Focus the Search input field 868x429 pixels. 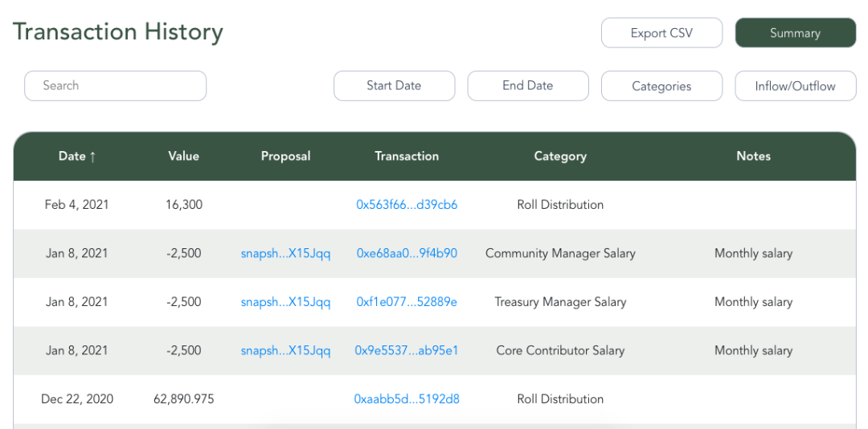(115, 86)
